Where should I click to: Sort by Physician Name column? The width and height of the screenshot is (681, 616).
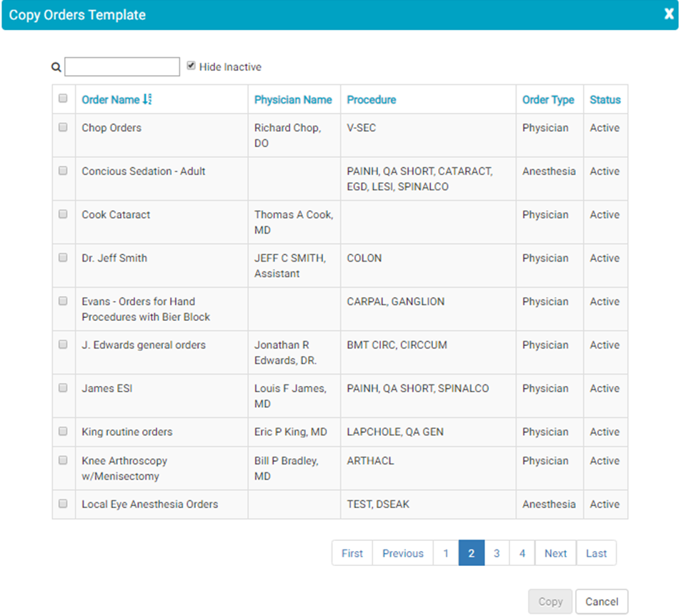293,100
